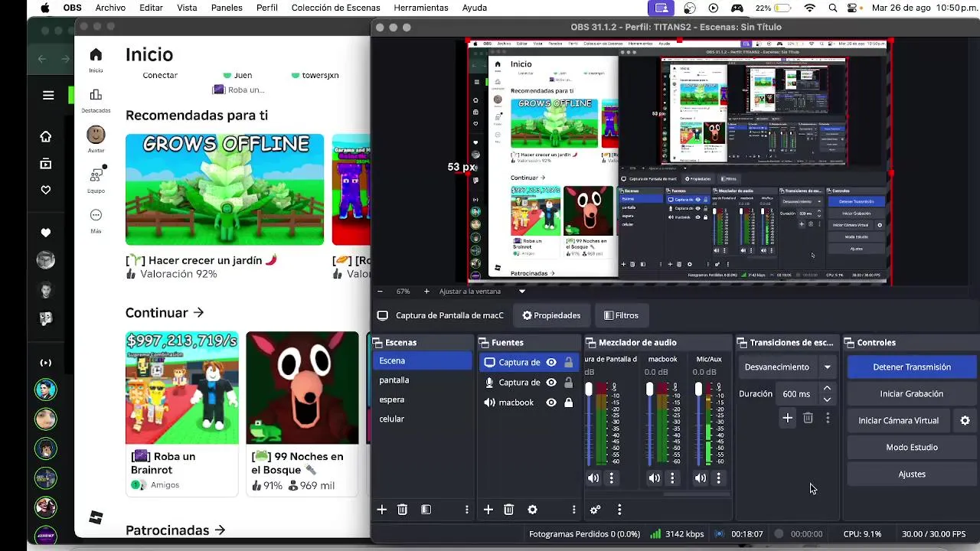Click Iniciar Cámara Virtual button
This screenshot has width=980, height=551.
[899, 421]
